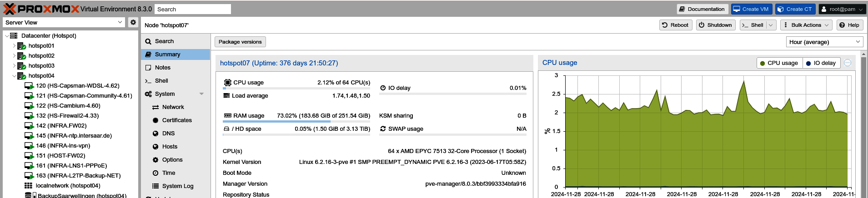Click the Server View gear settings icon
The width and height of the screenshot is (868, 198).
tap(133, 22)
